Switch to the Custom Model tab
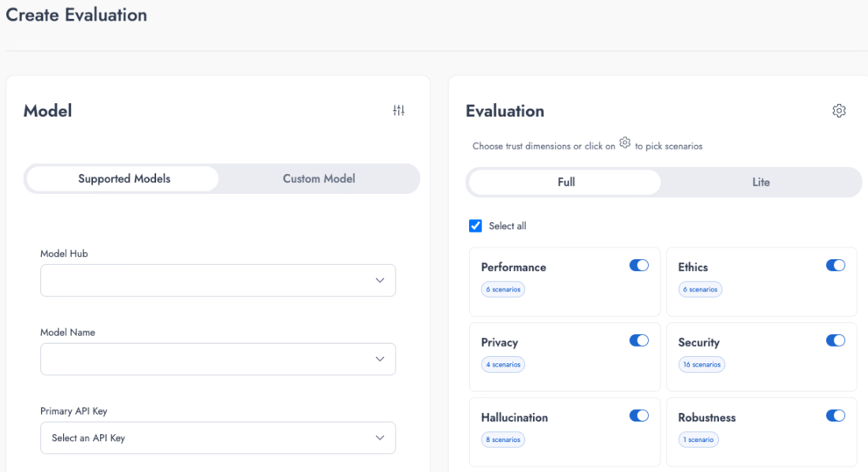 pyautogui.click(x=319, y=179)
